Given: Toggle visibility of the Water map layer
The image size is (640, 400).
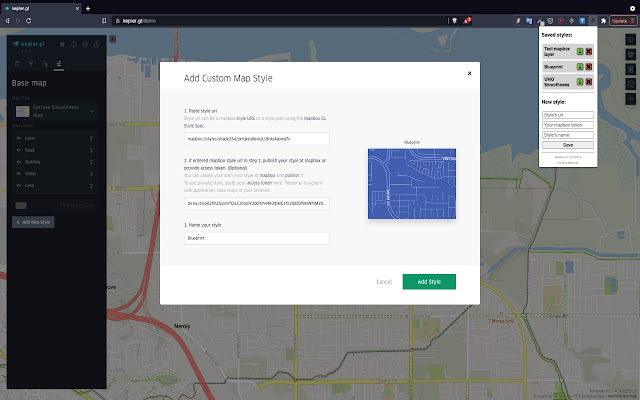Looking at the screenshot, I should [x=18, y=174].
